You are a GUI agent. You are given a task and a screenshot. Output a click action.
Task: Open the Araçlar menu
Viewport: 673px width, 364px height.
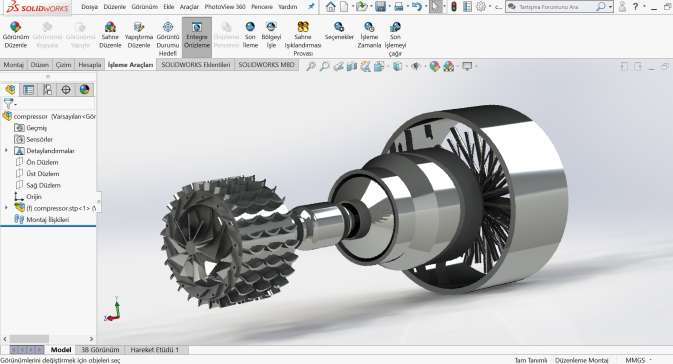(x=189, y=7)
